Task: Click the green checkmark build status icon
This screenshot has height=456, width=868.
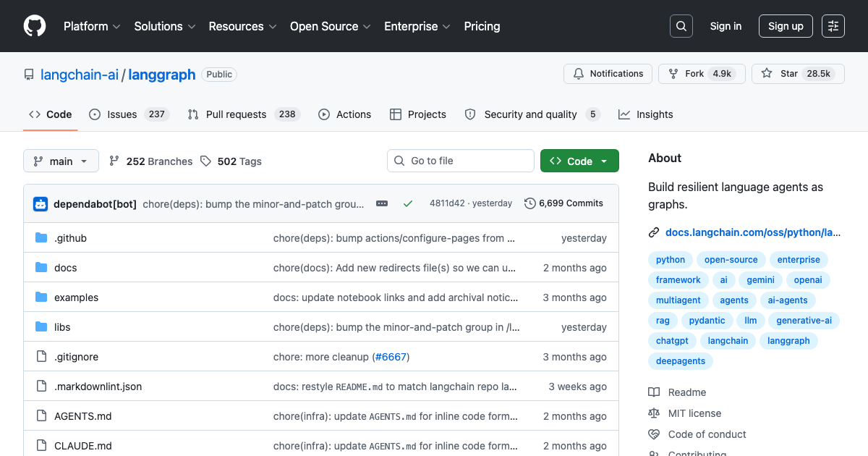Action: (x=408, y=203)
